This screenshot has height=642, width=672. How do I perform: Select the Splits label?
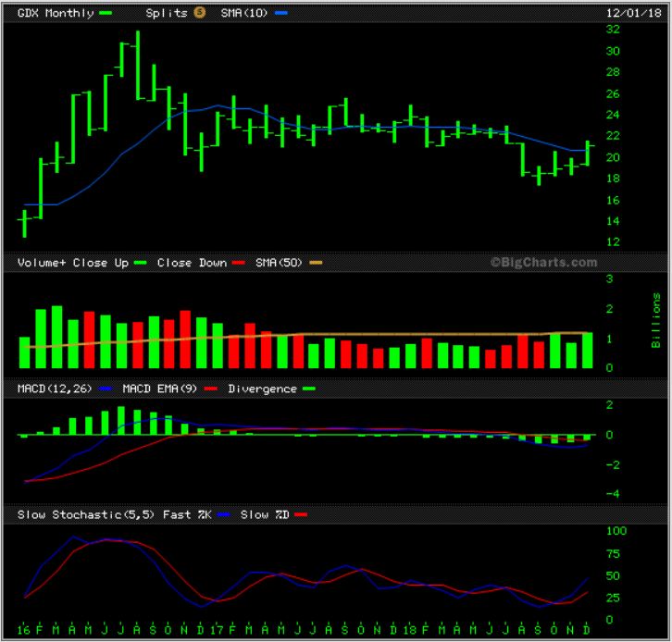(x=167, y=13)
